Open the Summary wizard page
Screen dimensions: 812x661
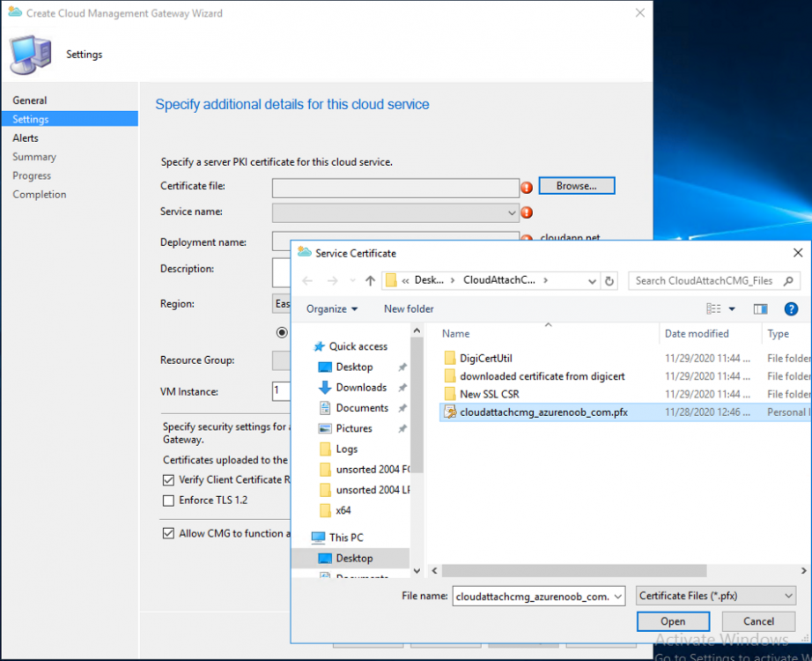(x=34, y=157)
